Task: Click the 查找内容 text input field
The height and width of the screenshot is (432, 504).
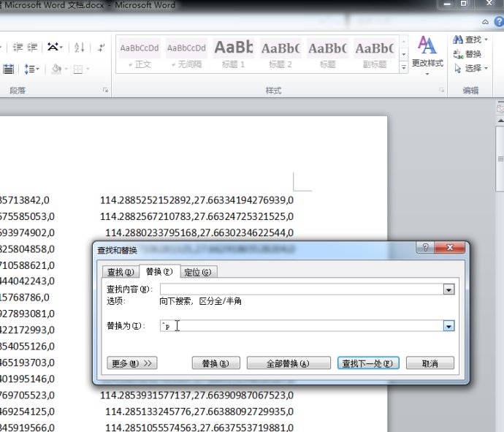Action: 299,290
